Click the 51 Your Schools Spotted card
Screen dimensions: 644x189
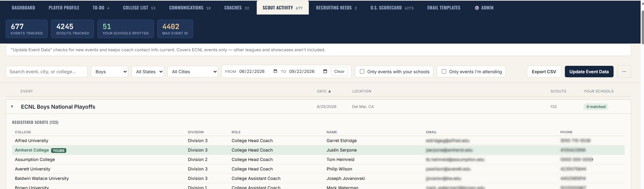pos(125,29)
